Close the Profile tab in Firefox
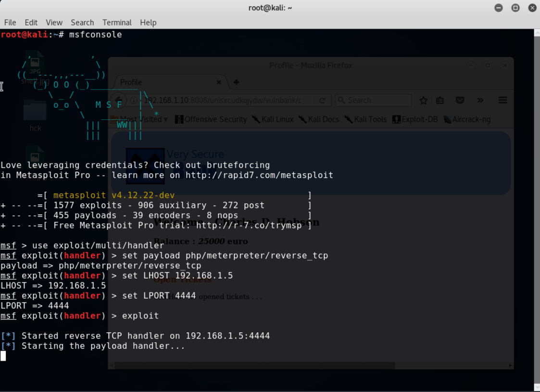The height and width of the screenshot is (392, 540). click(x=219, y=82)
